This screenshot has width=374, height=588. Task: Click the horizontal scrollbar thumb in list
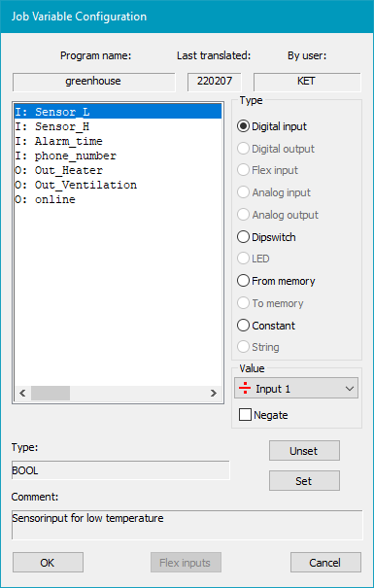(x=51, y=393)
